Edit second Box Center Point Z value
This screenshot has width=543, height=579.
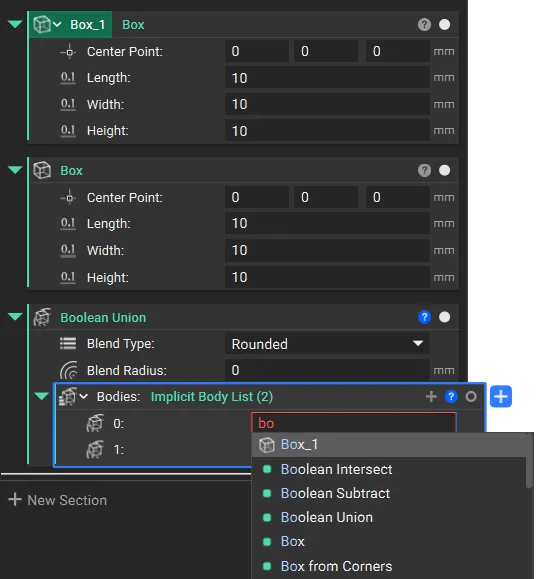[x=398, y=197]
